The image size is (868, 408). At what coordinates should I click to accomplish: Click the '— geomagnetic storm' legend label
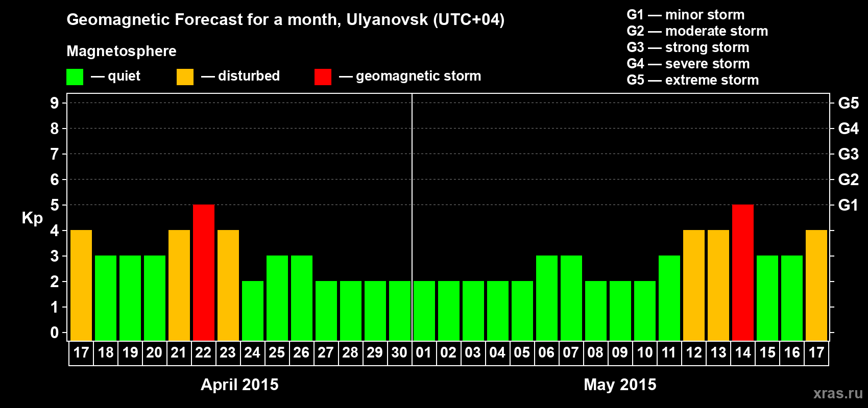click(410, 76)
